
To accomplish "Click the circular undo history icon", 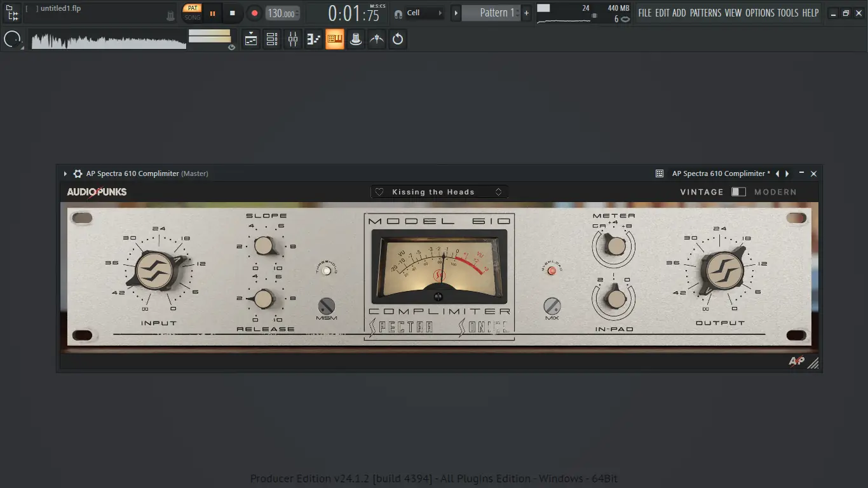I will [x=398, y=39].
